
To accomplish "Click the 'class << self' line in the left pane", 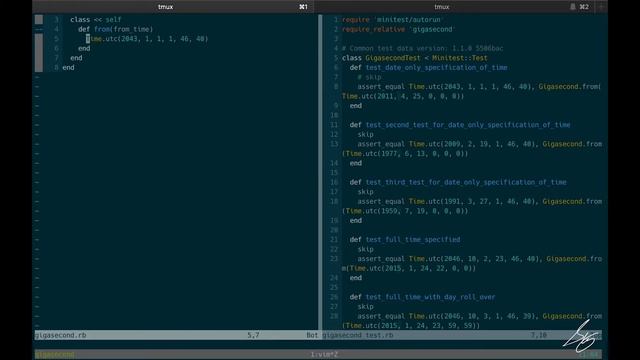I will [x=96, y=20].
